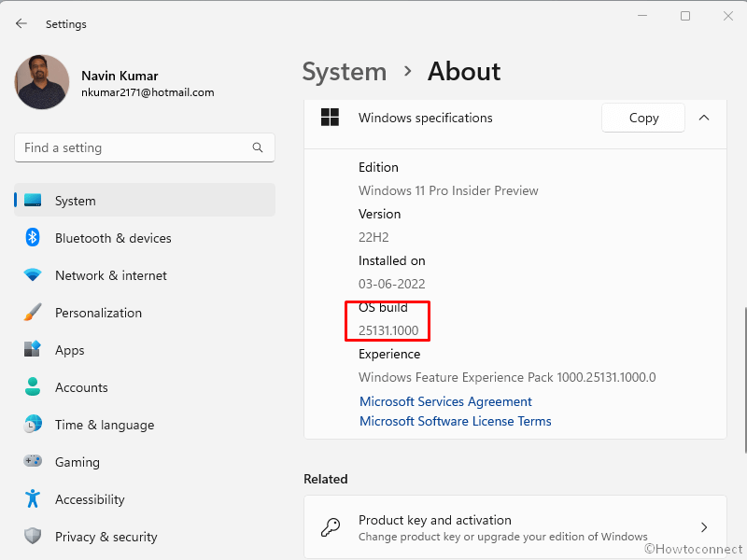The width and height of the screenshot is (747, 560).
Task: Open Accounts settings category
Action: (145, 387)
